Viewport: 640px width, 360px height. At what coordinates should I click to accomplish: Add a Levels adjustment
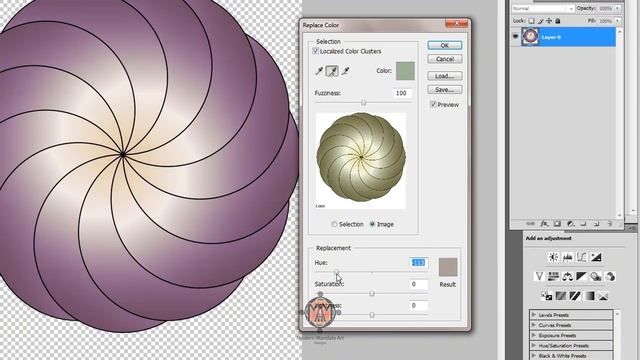point(567,257)
